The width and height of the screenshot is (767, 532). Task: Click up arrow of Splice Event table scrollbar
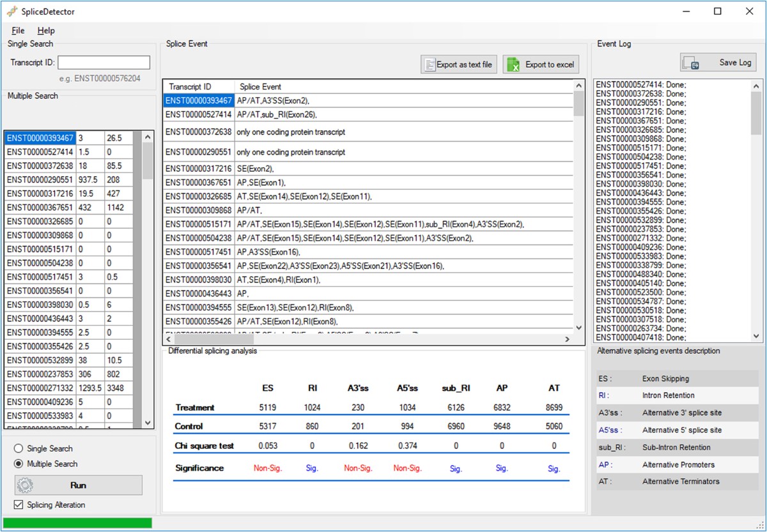(x=579, y=86)
